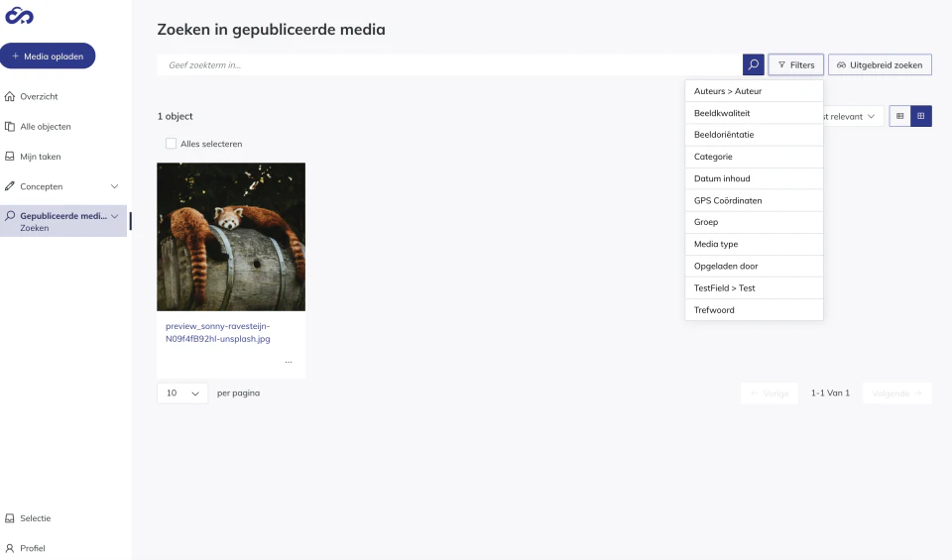Choose Categorie filter option

click(x=754, y=157)
